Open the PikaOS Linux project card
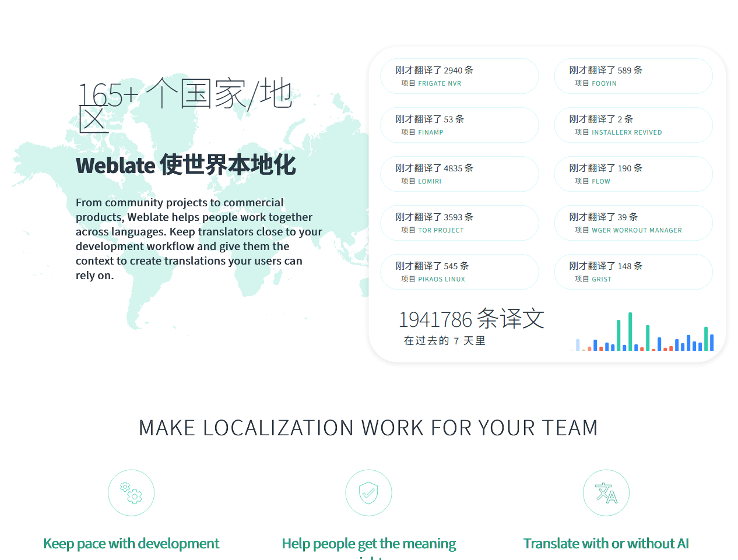The image size is (738, 560). pyautogui.click(x=459, y=272)
